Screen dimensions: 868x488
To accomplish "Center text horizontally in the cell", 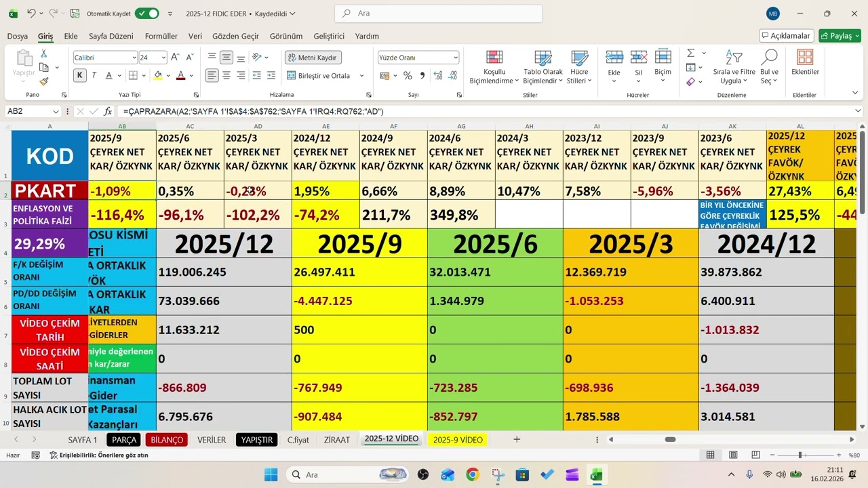I will 226,75.
